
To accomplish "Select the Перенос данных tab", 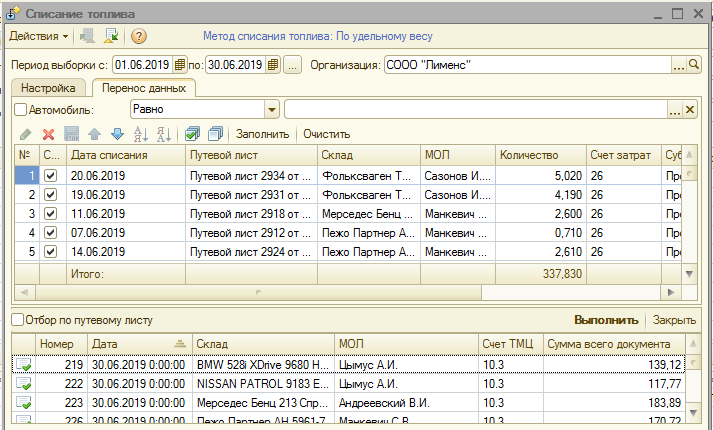I will tap(143, 88).
